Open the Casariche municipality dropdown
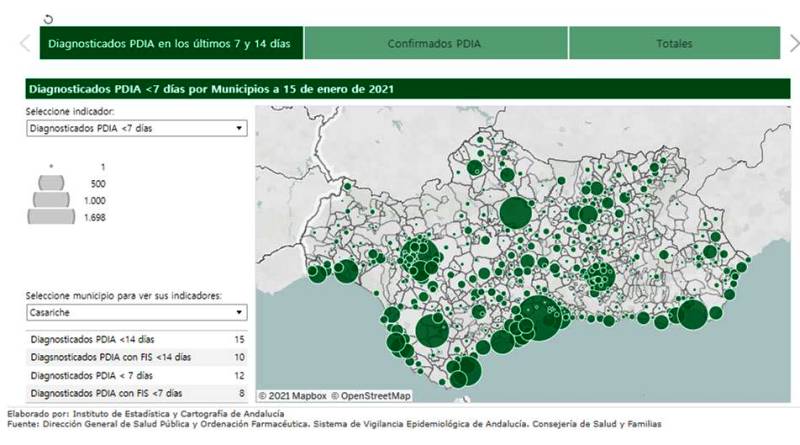Viewport: 800px width, 445px height. pyautogui.click(x=136, y=312)
